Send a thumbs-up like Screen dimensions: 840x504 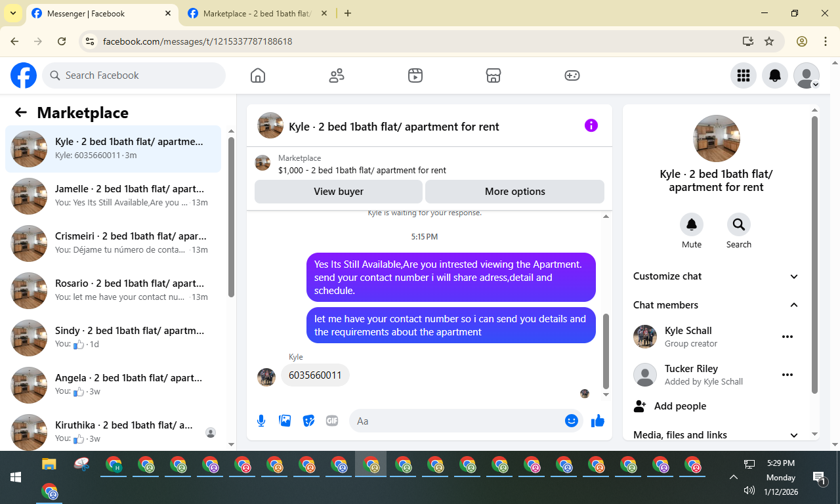click(597, 421)
